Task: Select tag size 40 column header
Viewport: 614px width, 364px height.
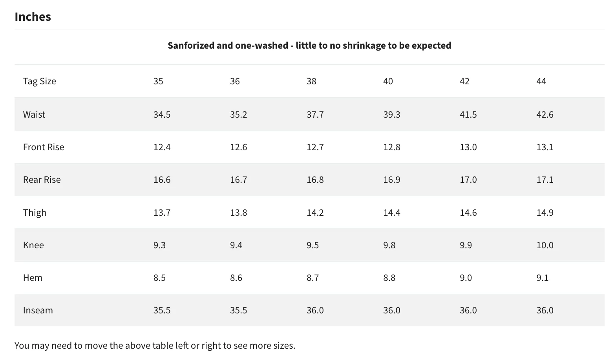Action: pyautogui.click(x=388, y=81)
